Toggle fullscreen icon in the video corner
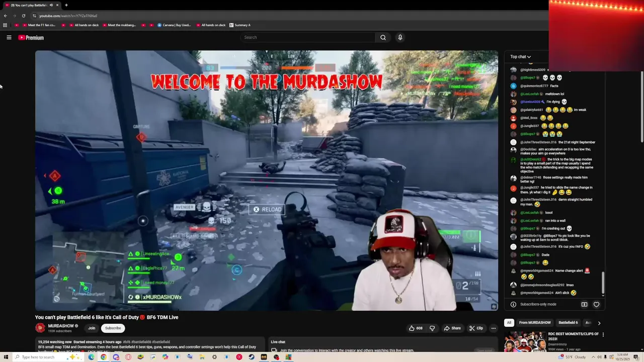Image resolution: width=644 pixels, height=362 pixels. (494, 306)
